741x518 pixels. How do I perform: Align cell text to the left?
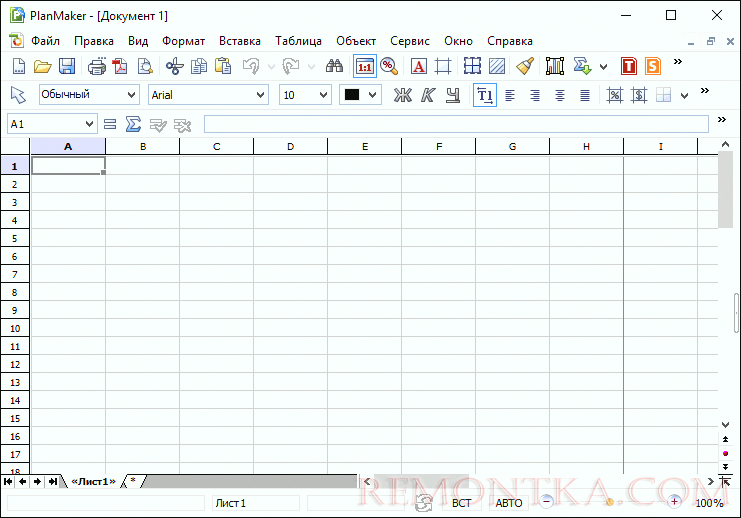(510, 95)
